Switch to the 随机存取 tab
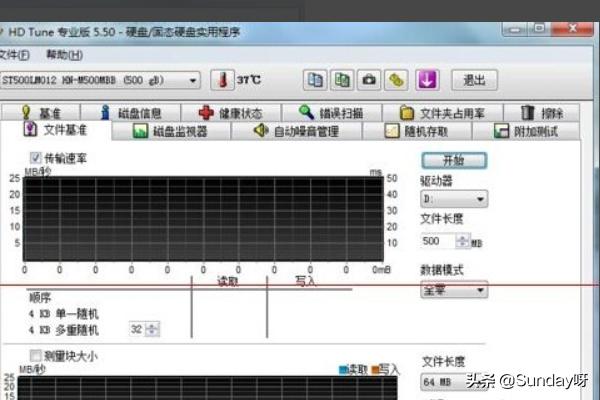Screen dimensions: 600x400 point(417,131)
